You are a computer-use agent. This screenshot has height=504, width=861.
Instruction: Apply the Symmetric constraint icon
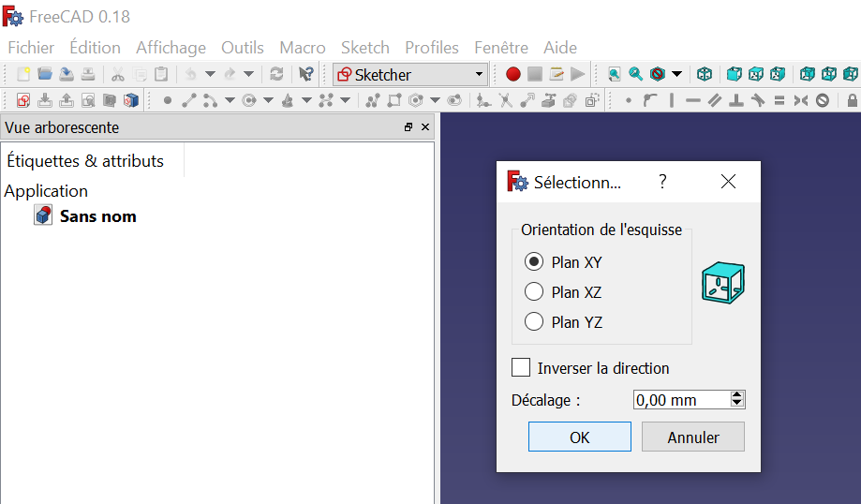click(801, 100)
